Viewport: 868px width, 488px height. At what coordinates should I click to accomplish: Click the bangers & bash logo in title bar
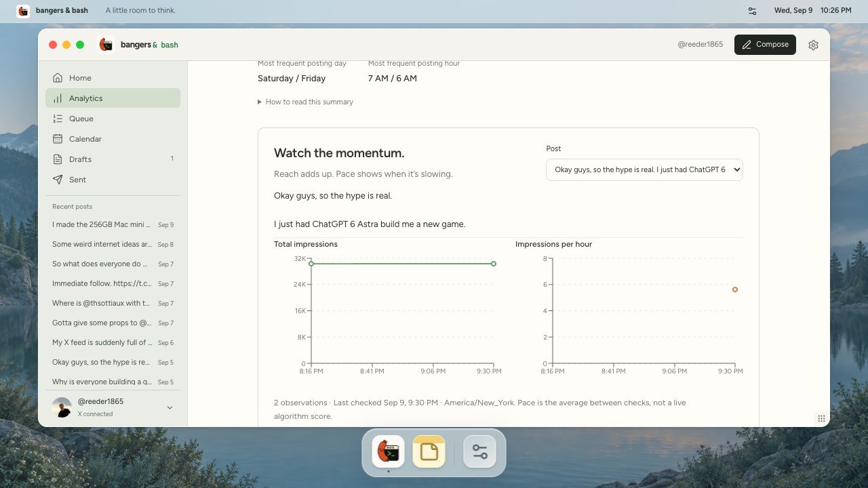[x=106, y=45]
